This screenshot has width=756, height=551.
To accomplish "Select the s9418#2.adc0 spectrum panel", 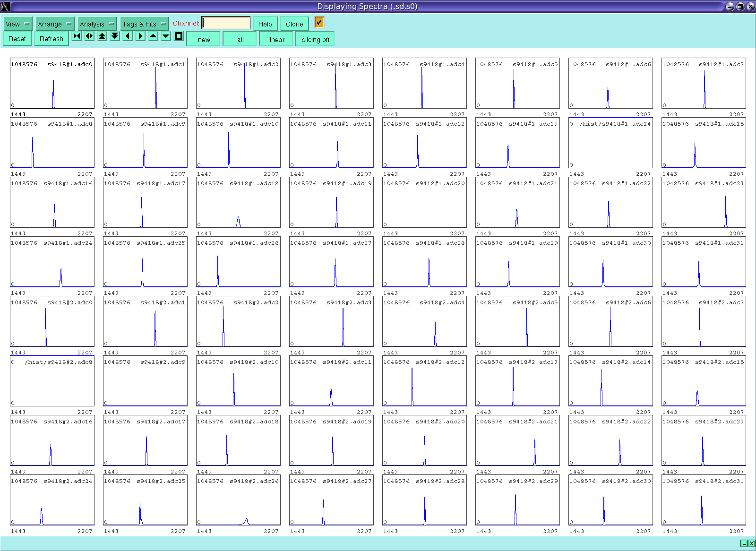I will pyautogui.click(x=52, y=321).
